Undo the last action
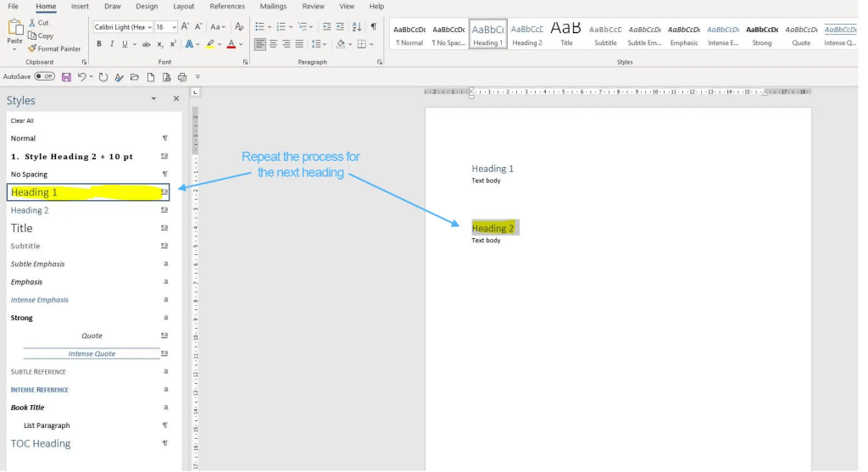 82,77
